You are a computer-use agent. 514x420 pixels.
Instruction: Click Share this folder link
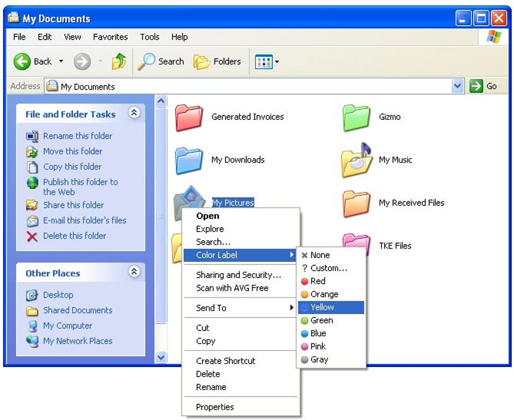[x=74, y=205]
